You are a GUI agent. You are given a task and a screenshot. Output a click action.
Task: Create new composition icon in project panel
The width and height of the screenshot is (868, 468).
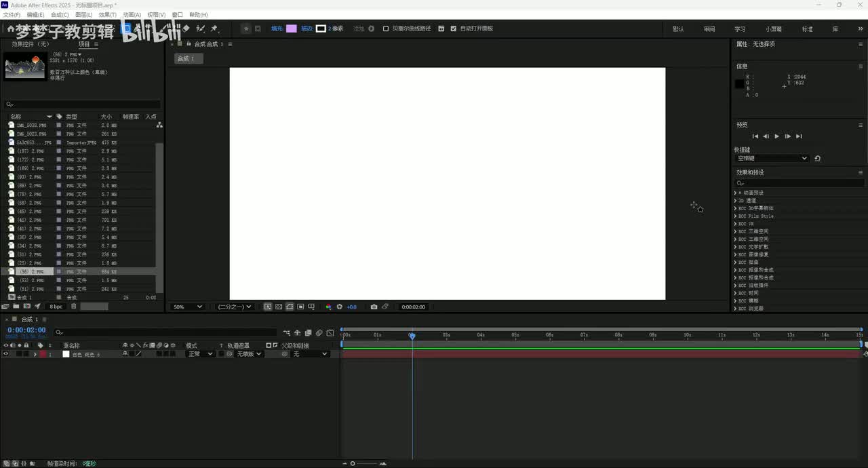click(27, 307)
